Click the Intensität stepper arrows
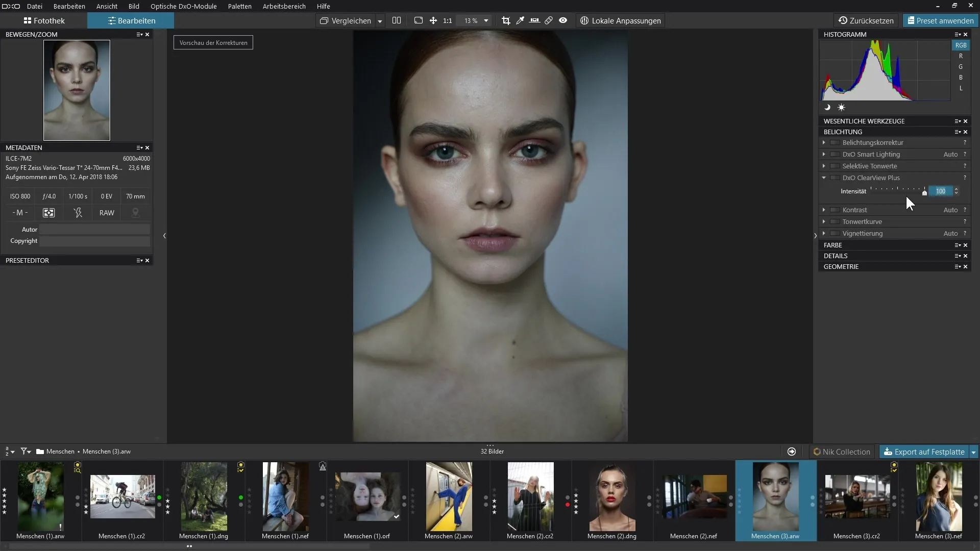 (x=956, y=191)
